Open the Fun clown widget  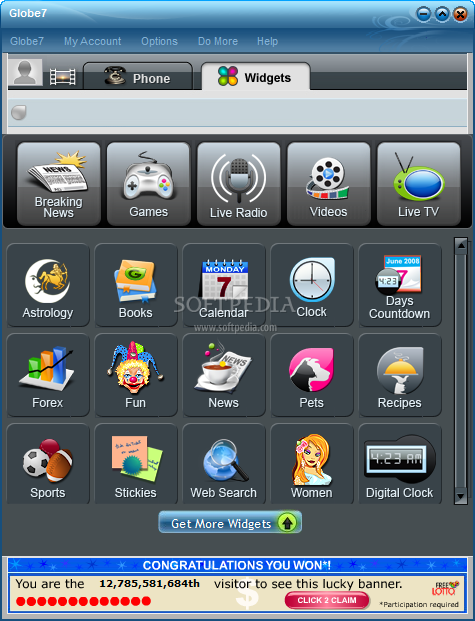[136, 375]
